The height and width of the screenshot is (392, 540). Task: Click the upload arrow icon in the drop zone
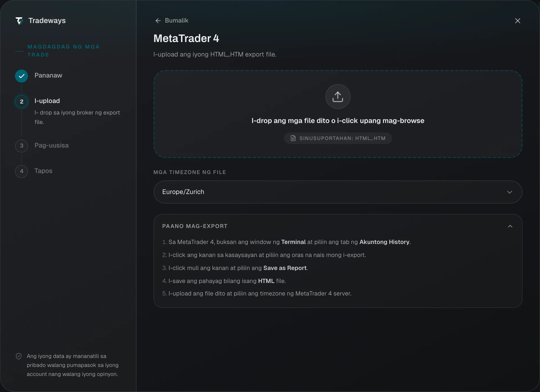pos(338,96)
